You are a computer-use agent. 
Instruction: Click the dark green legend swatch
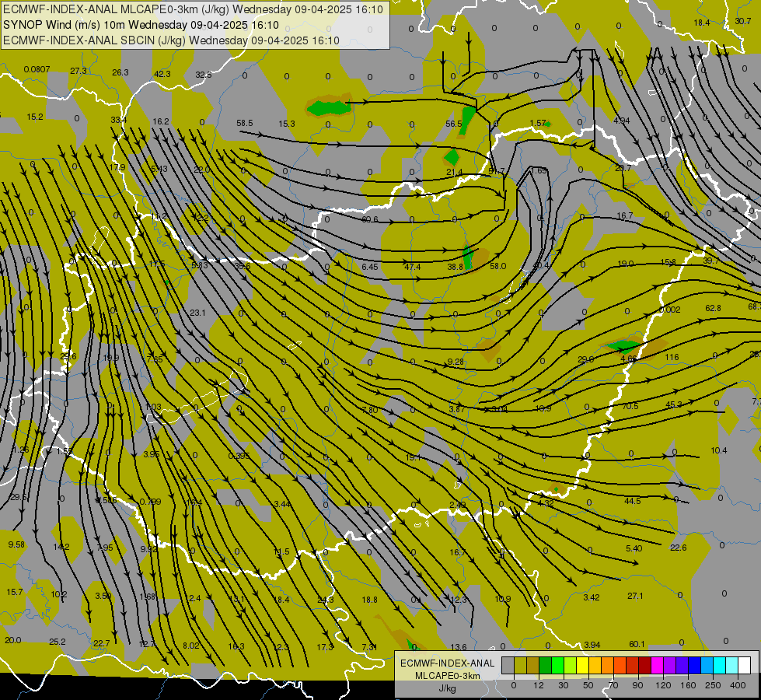point(546,665)
